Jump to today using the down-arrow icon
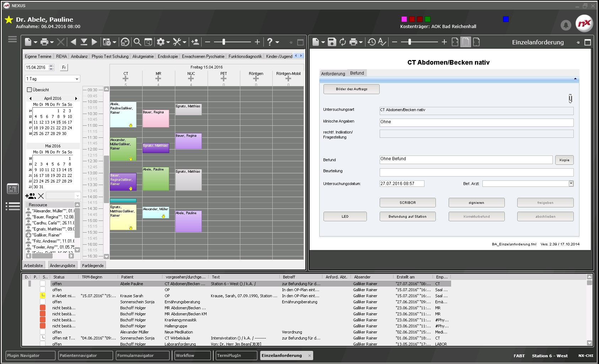Image resolution: width=599 pixels, height=364 pixels. click(84, 42)
